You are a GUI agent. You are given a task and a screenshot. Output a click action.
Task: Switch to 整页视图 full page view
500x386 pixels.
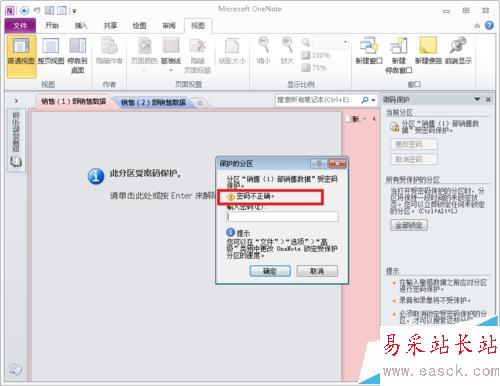(x=50, y=52)
